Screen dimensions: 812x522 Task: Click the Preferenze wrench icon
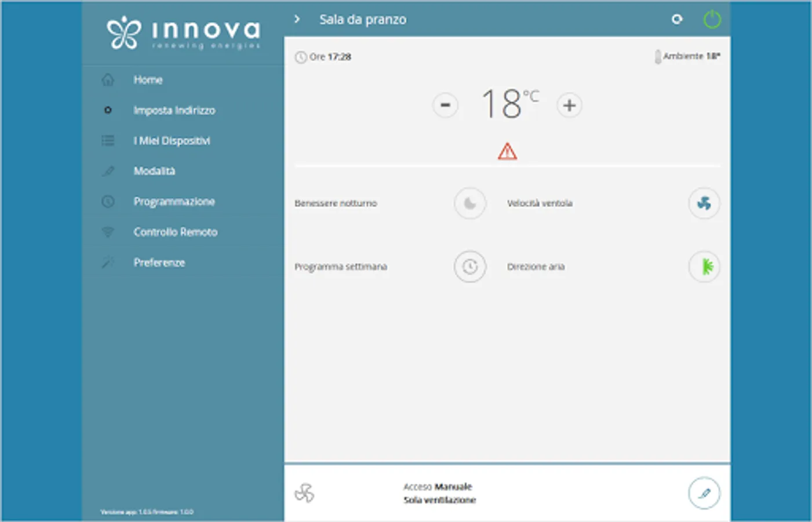[x=108, y=263]
